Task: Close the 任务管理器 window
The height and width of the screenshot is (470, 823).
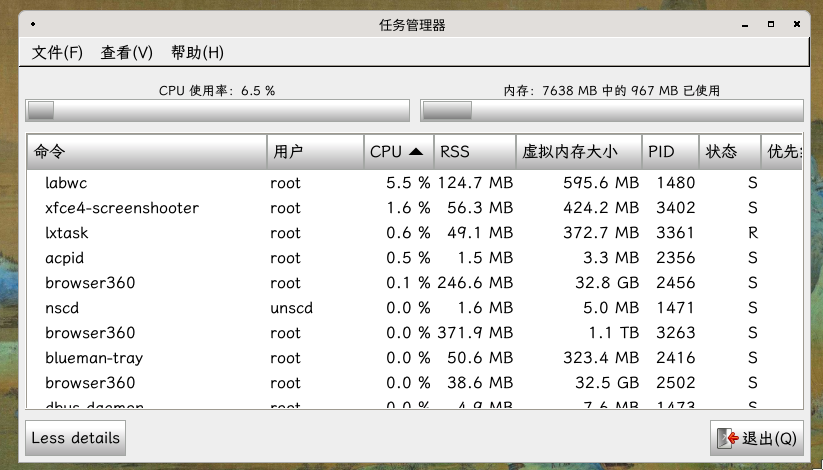Action: tap(797, 24)
